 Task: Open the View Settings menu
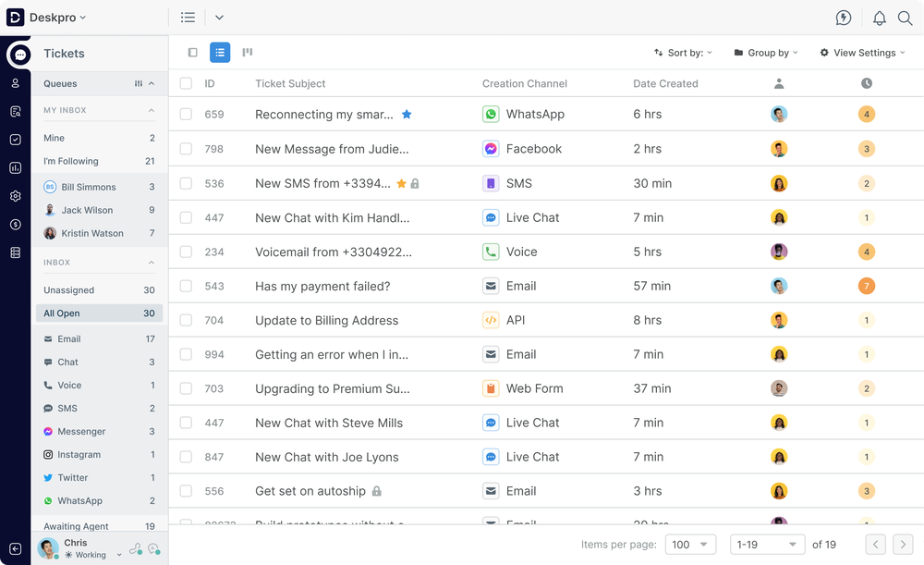(861, 53)
